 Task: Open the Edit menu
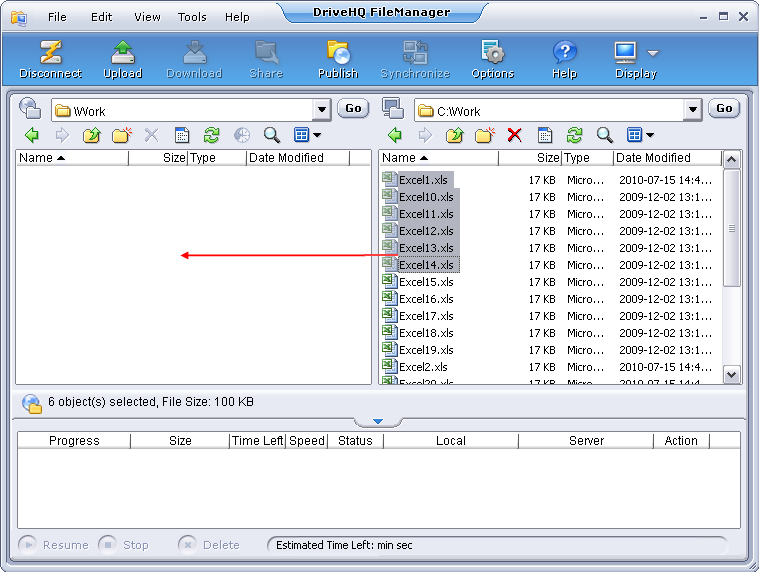[101, 17]
